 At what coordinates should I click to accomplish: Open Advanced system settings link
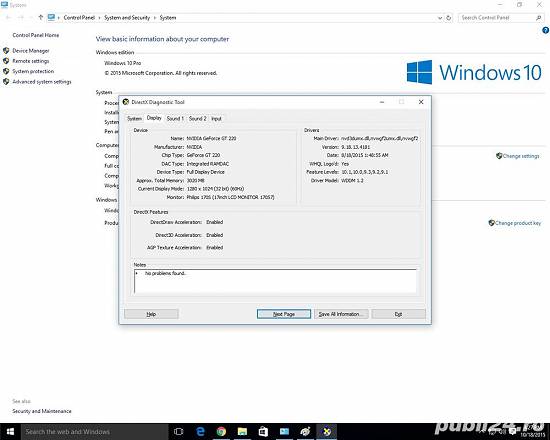coord(42,82)
